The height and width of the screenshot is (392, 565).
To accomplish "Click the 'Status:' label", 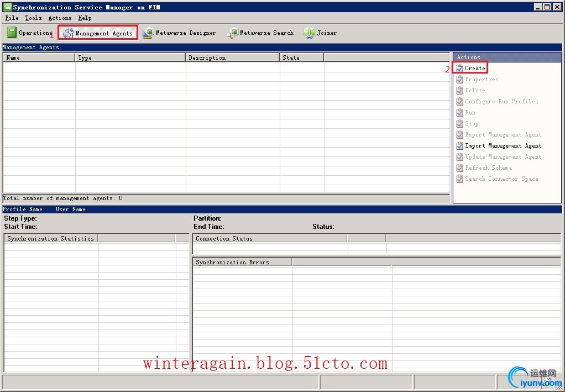I will click(x=323, y=227).
